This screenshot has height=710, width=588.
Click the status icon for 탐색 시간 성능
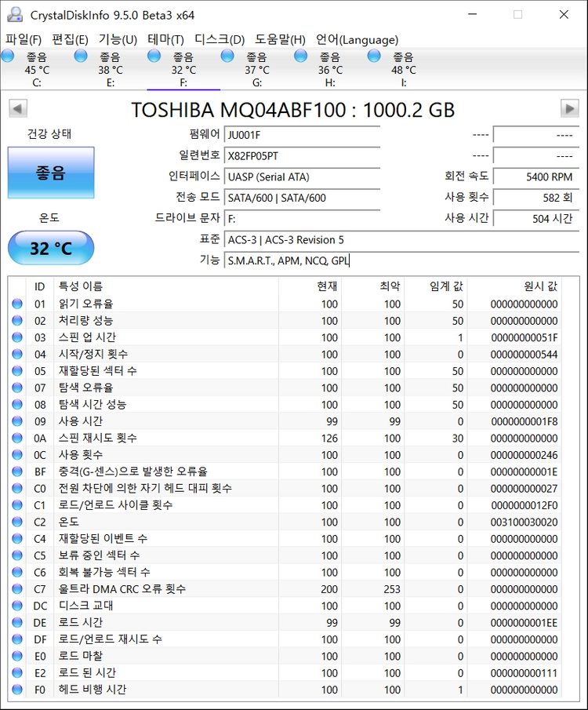coord(17,404)
